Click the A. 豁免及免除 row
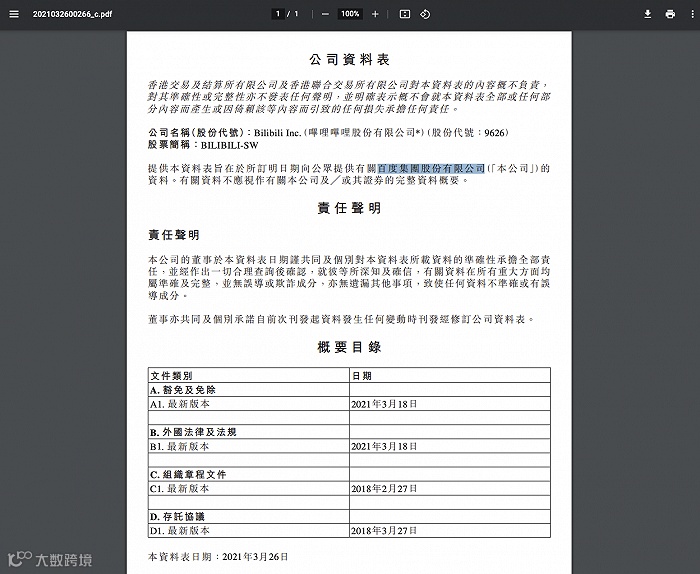Image resolution: width=700 pixels, height=574 pixels. (249, 390)
